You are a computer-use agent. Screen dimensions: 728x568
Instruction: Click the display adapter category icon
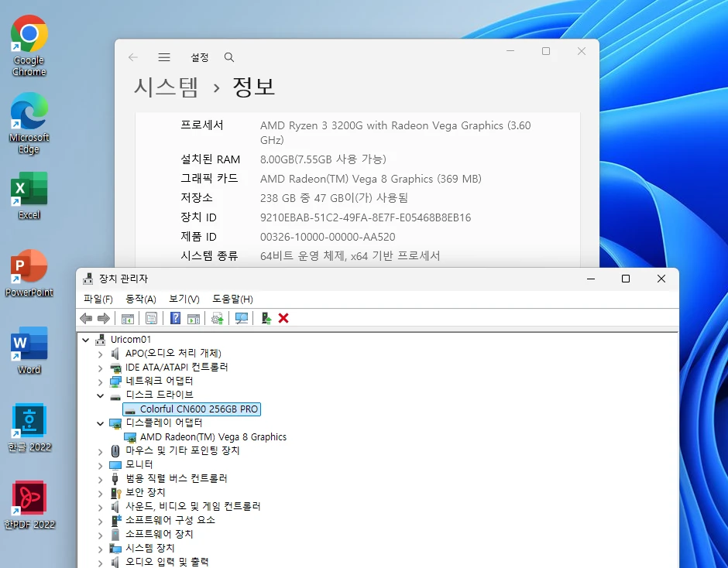coord(115,423)
